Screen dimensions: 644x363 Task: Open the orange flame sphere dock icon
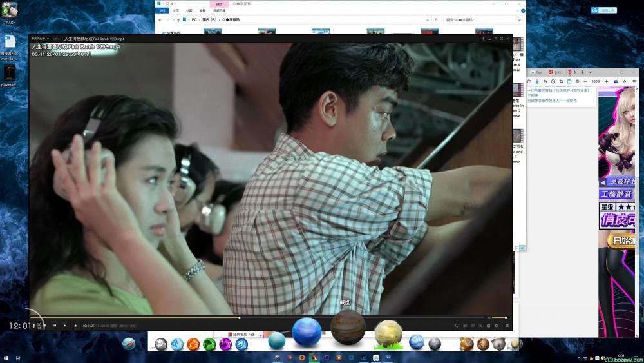[193, 344]
